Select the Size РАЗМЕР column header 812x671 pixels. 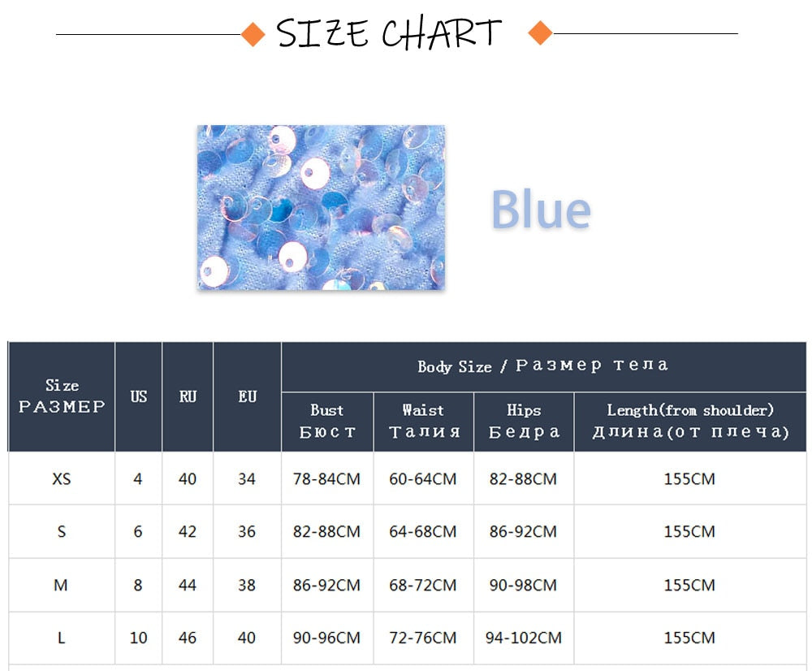62,396
